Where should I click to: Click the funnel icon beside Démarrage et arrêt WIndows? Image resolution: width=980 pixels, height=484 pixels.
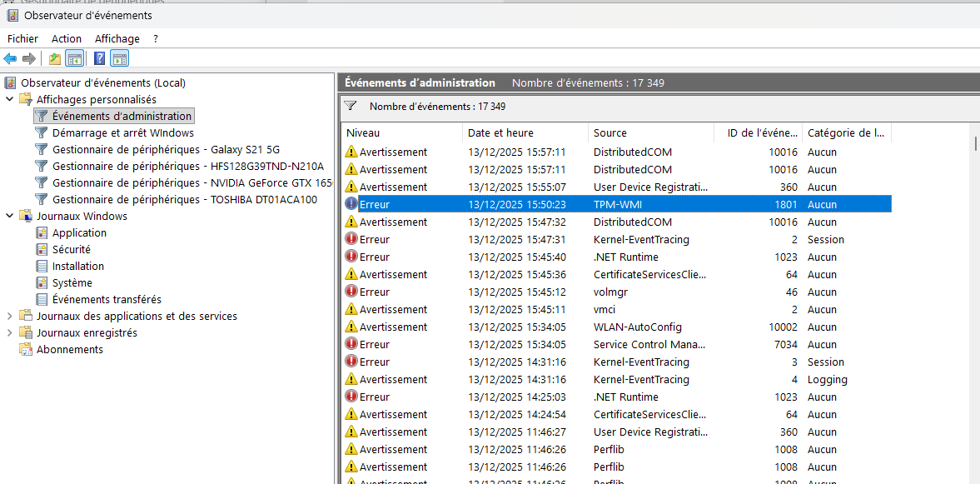[42, 132]
